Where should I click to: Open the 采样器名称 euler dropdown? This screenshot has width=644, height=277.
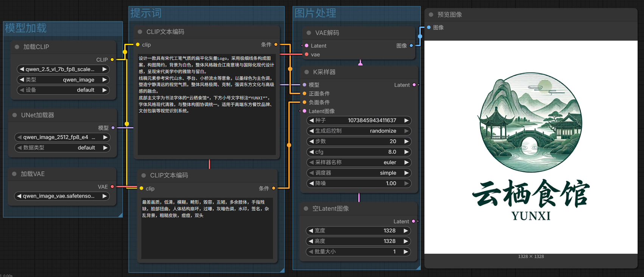coord(359,162)
